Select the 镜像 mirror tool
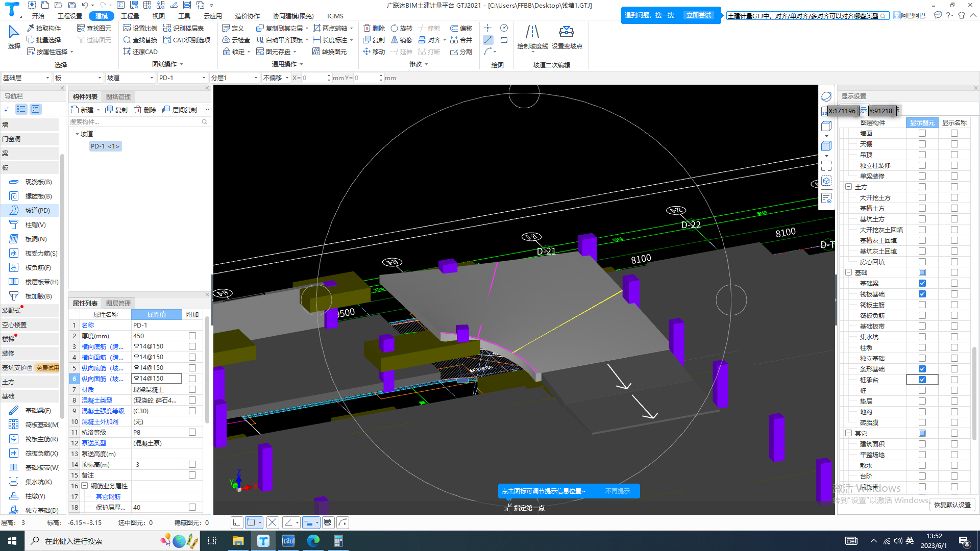 (x=402, y=40)
